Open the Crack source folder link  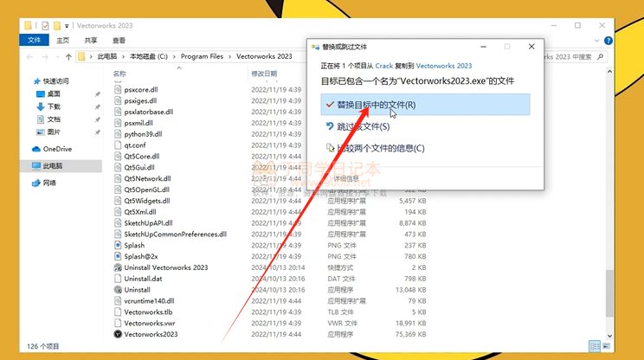coord(384,66)
